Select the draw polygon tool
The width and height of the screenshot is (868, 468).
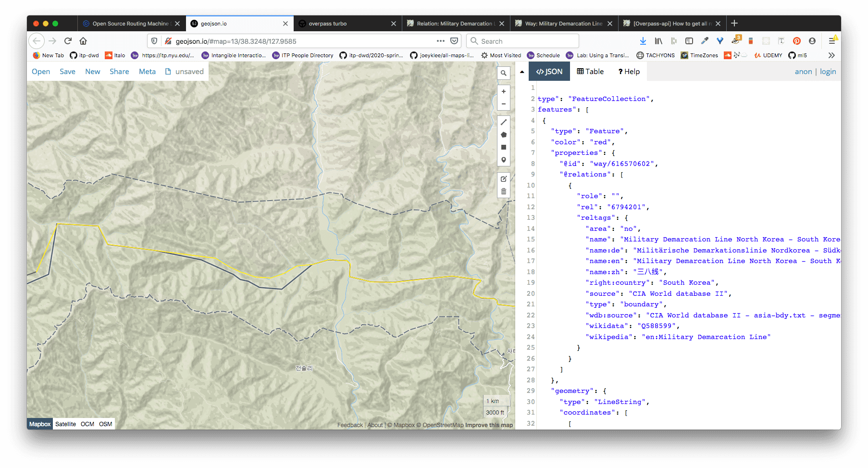(x=503, y=135)
